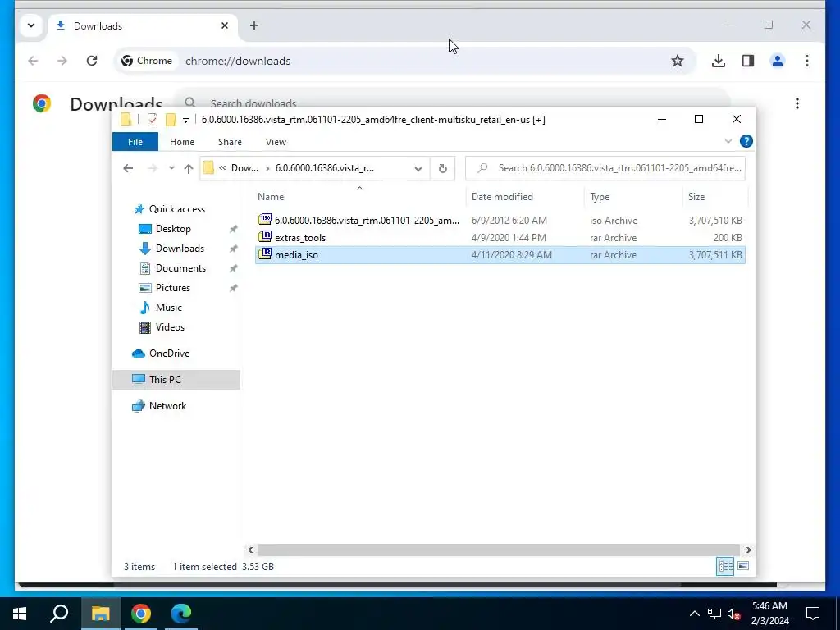Select extras_tools rar archive

[500, 237]
